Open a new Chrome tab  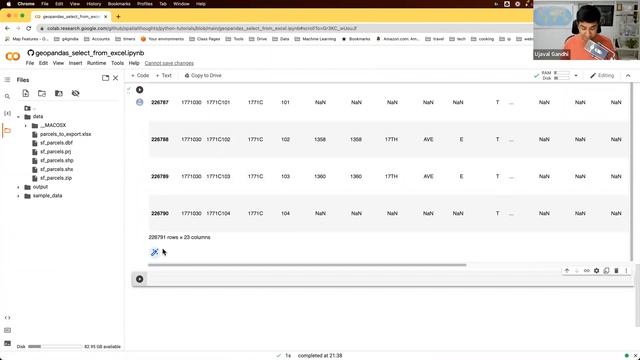pyautogui.click(x=118, y=16)
